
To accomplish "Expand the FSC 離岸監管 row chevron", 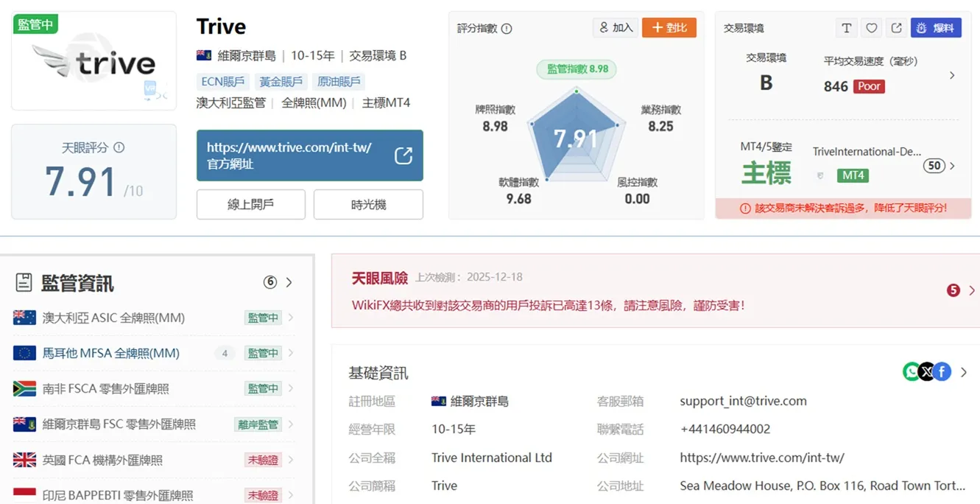I will click(291, 424).
